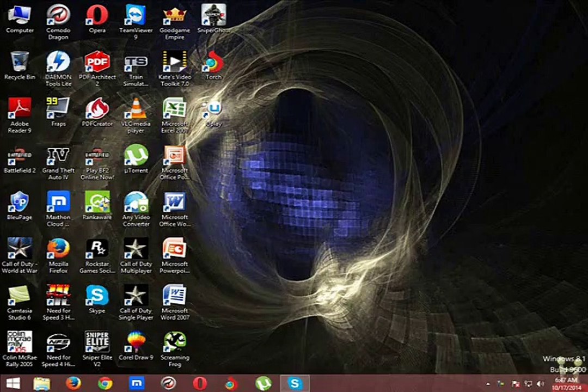Select Kate's Video Toolkit 7.0 icon
Viewport: 588px width, 392px height.
175,69
